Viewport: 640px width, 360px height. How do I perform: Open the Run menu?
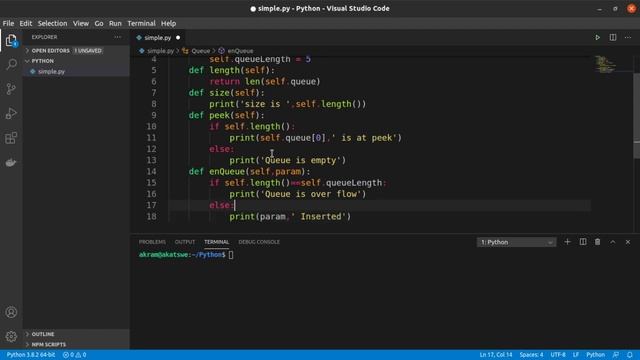[x=115, y=23]
